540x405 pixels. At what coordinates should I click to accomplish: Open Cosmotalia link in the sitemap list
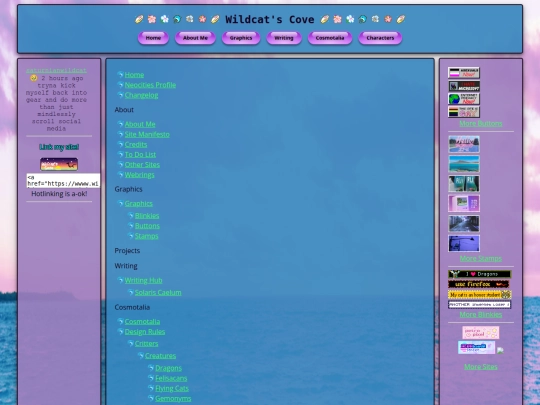pyautogui.click(x=142, y=322)
